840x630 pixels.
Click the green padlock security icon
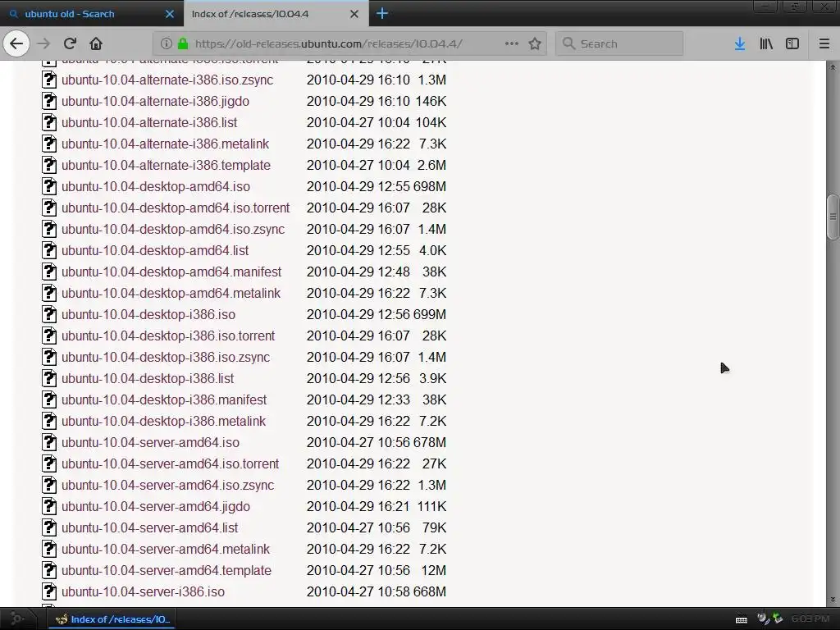tap(183, 43)
